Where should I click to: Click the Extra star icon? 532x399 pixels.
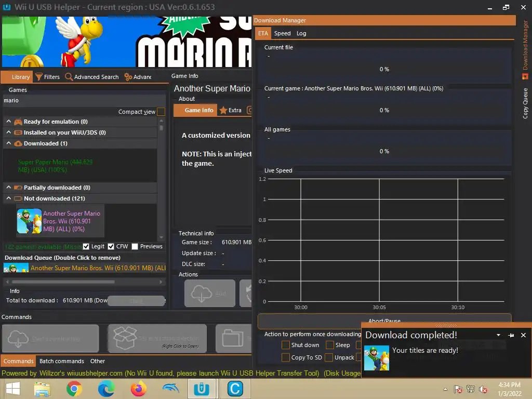[x=223, y=110]
